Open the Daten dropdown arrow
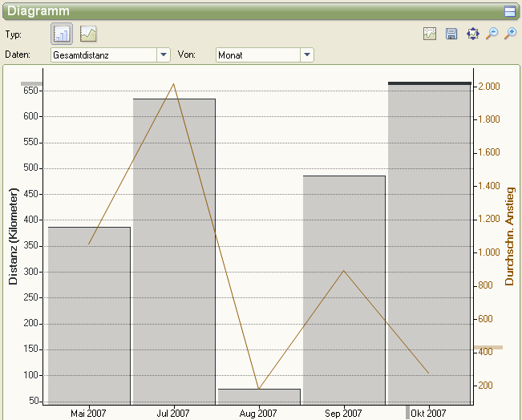Screen dimensions: 522x420 click(164, 55)
